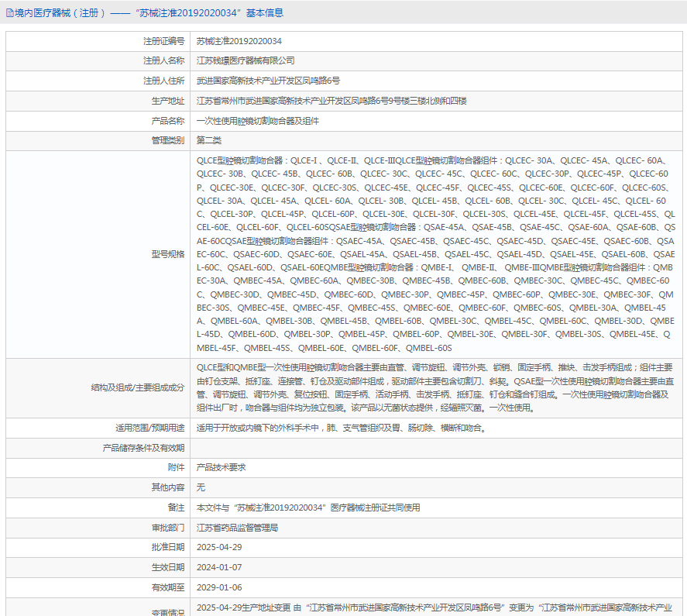The width and height of the screenshot is (687, 616).
Task: Select the value "无" in the 其他内容 row
Action: pyautogui.click(x=201, y=487)
